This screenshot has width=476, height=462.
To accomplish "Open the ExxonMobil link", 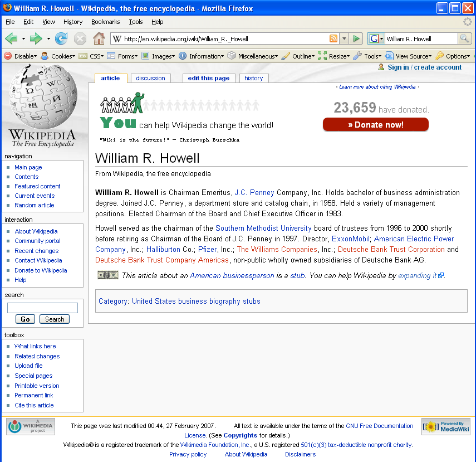I will pyautogui.click(x=351, y=239).
